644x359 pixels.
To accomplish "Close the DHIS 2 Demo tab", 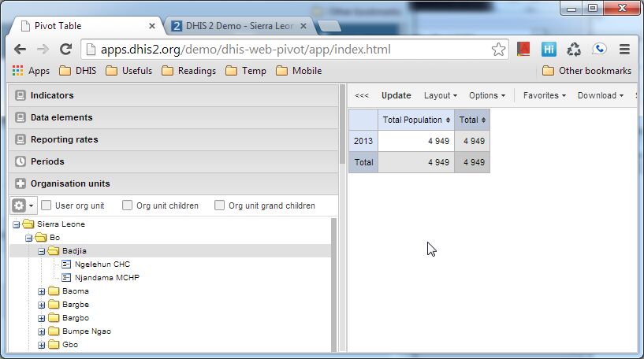I will coord(303,26).
